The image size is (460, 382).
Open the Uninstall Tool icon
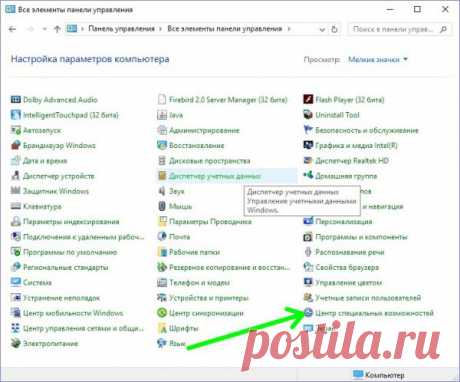308,115
